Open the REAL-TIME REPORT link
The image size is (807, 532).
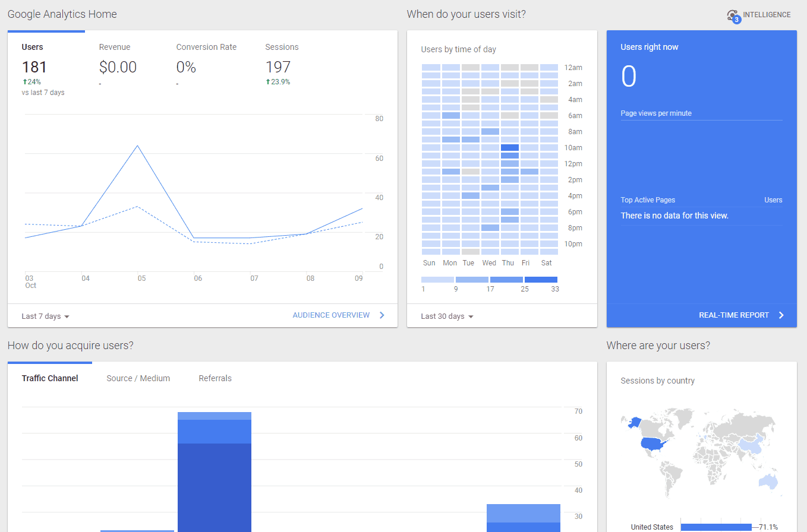point(734,315)
